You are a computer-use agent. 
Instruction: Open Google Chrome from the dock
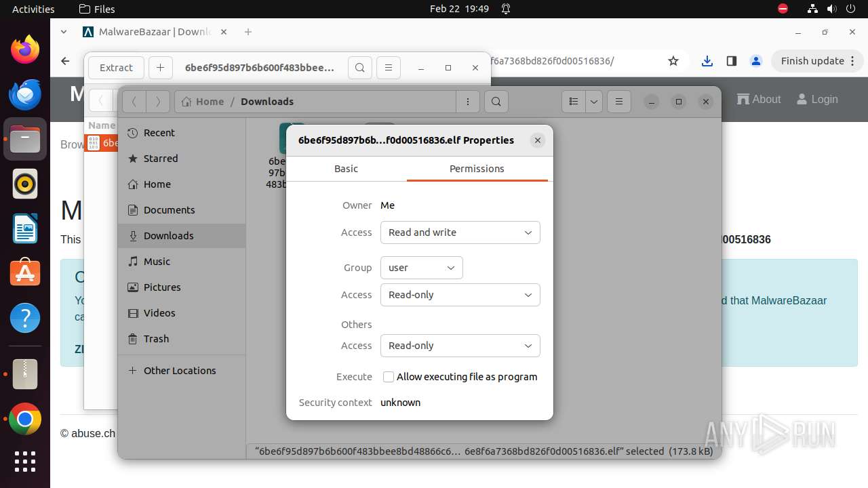click(x=25, y=420)
